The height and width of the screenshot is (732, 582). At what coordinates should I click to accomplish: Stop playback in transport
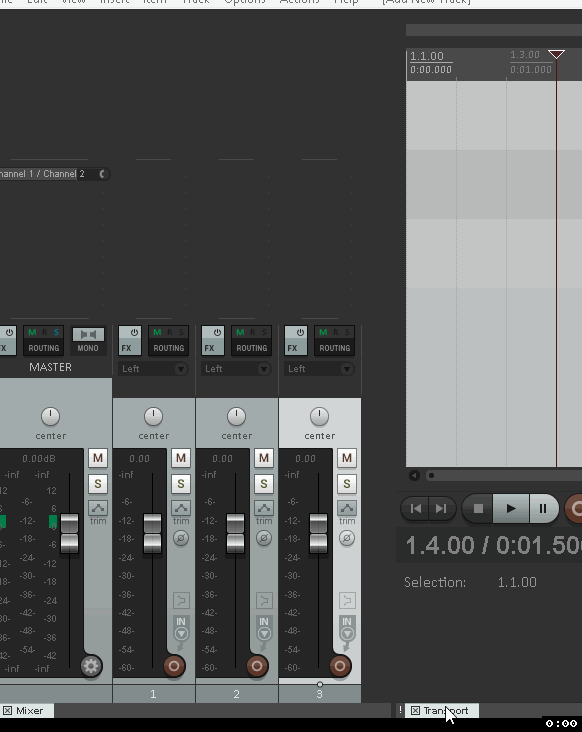coord(478,508)
